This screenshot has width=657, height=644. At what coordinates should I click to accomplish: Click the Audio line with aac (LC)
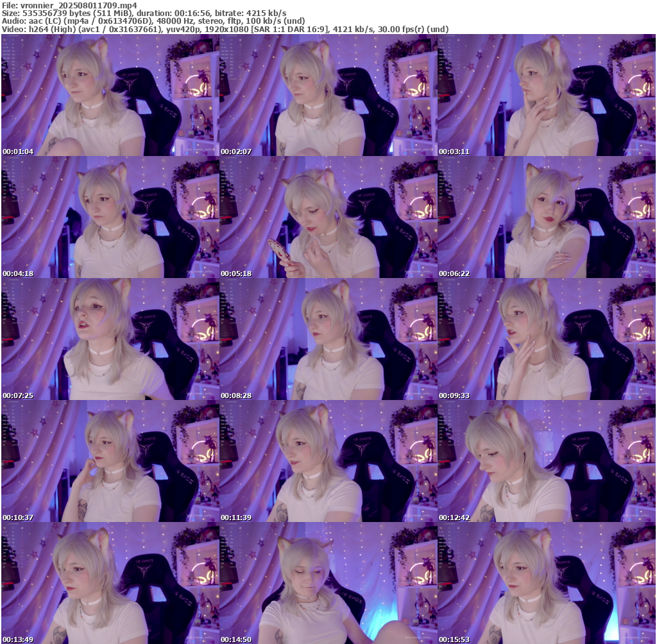(x=153, y=21)
